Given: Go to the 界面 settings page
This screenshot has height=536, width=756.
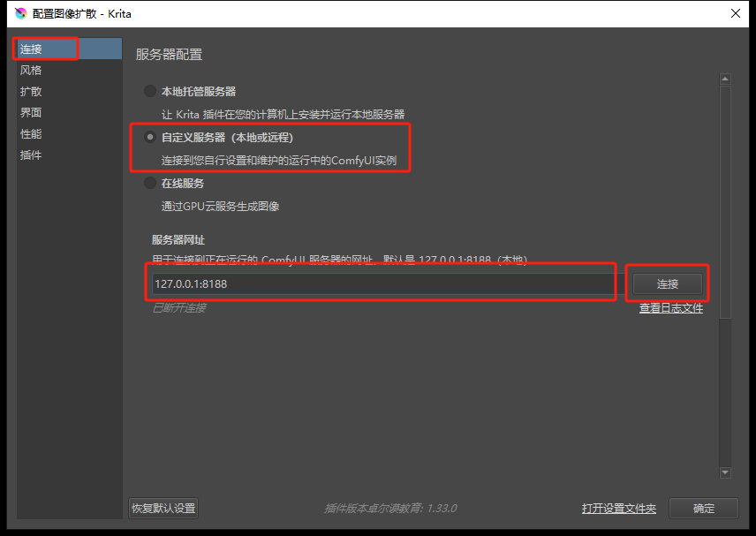Looking at the screenshot, I should coord(32,113).
